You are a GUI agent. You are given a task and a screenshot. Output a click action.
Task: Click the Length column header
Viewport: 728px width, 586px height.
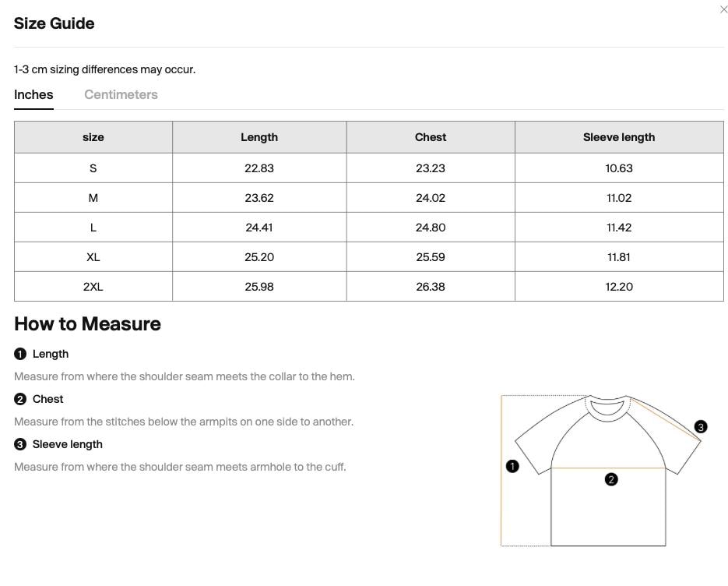pos(259,137)
